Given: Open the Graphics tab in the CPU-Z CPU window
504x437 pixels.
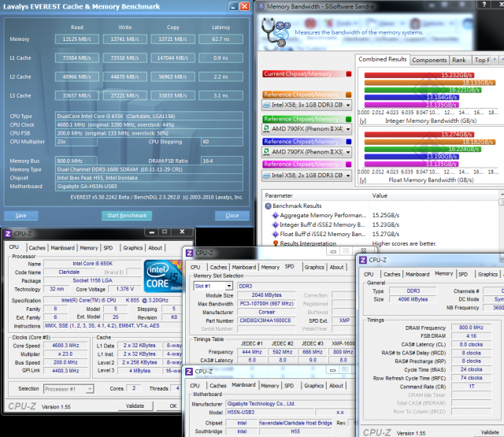Looking at the screenshot, I should point(133,248).
